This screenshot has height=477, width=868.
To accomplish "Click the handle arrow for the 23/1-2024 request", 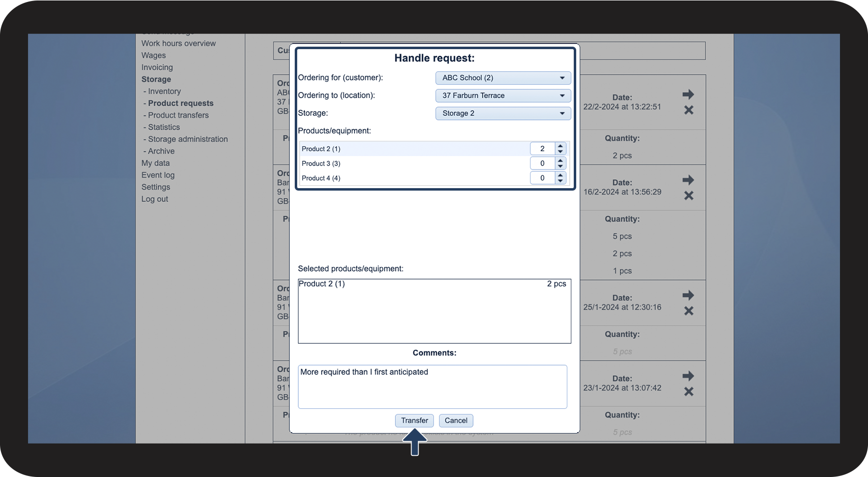I will 688,376.
